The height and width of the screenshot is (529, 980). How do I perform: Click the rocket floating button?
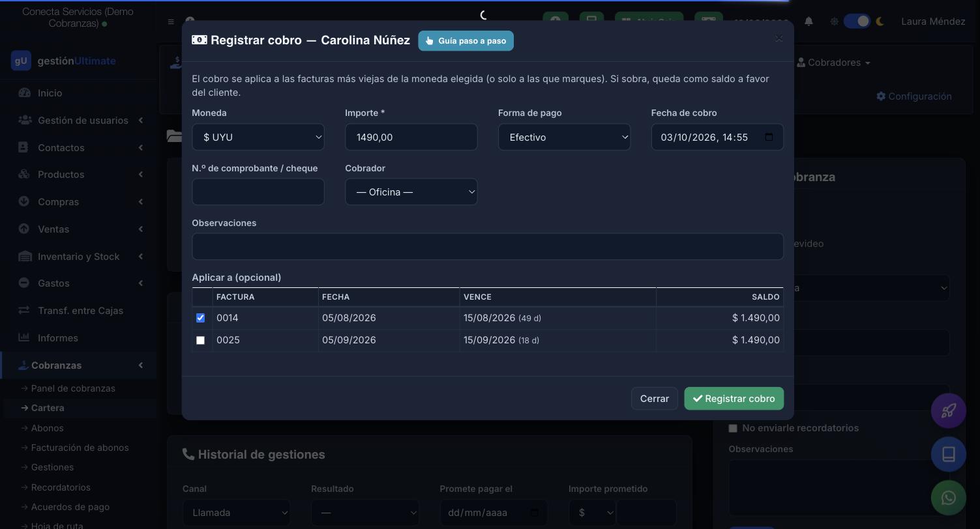coord(948,411)
